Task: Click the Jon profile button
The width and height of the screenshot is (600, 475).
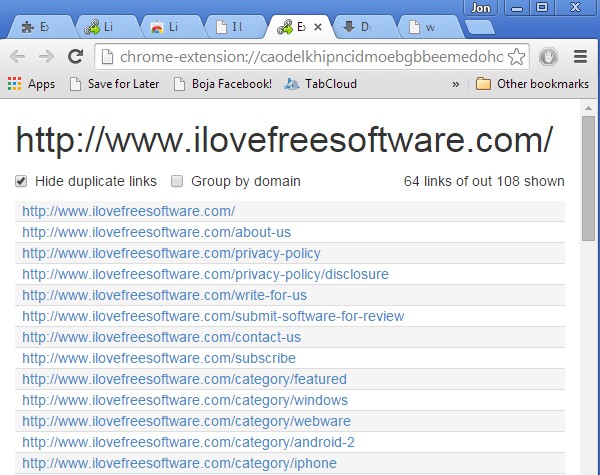Action: coord(481,8)
